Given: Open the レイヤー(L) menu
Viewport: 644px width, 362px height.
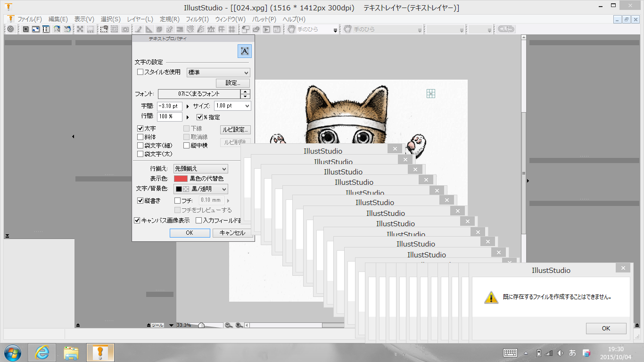Looking at the screenshot, I should pos(140,19).
